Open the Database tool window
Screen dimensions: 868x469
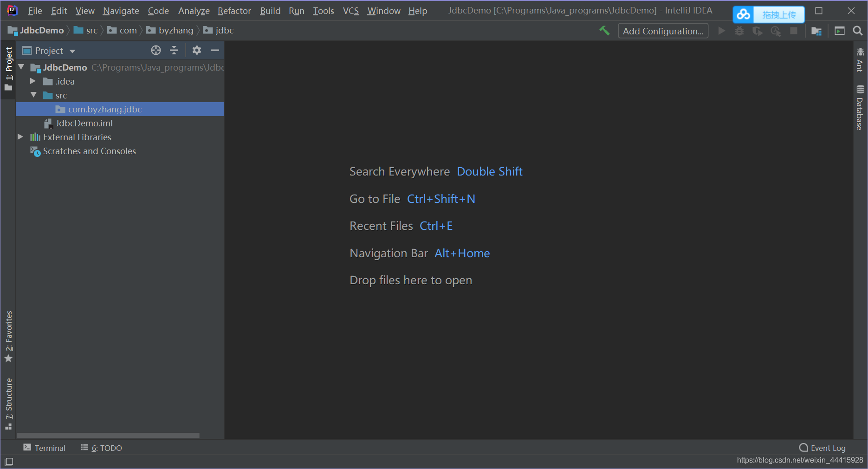[860, 107]
